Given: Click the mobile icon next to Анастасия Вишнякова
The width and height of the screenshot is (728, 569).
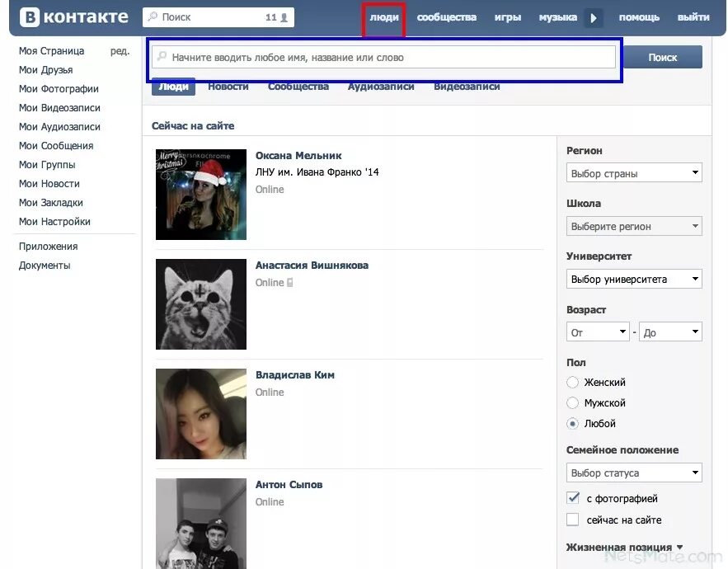Looking at the screenshot, I should [x=289, y=282].
